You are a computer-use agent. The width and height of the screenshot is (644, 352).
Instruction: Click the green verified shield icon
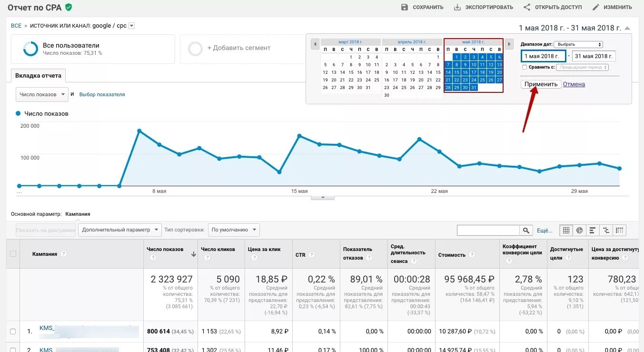pos(69,7)
